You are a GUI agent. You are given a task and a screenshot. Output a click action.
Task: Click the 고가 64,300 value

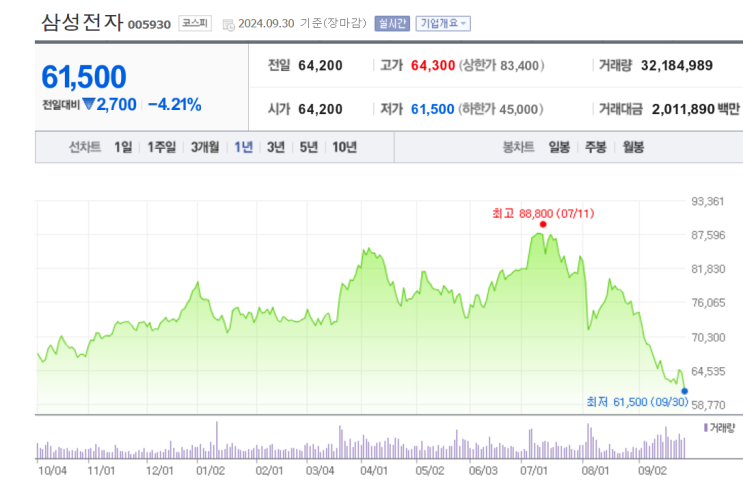point(433,65)
